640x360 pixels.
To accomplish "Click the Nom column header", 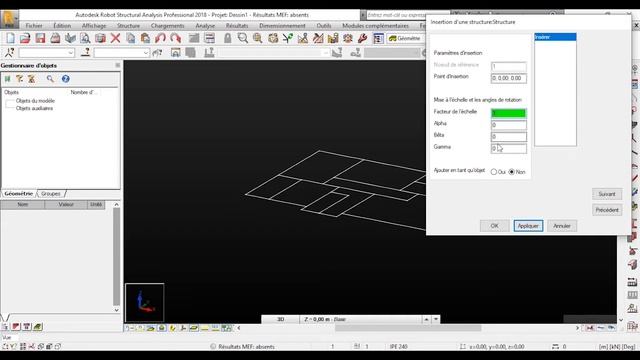I will pos(23,204).
